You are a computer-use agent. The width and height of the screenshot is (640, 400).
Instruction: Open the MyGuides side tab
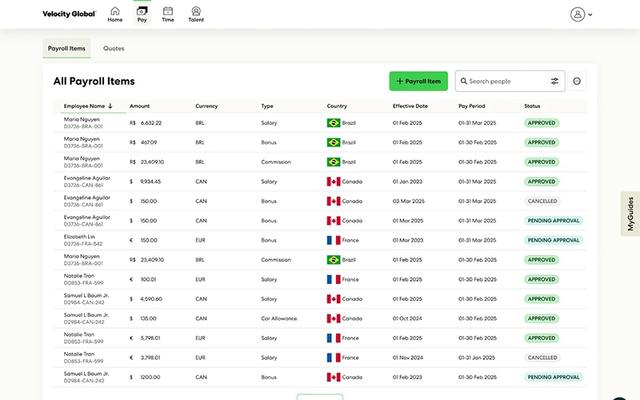click(x=630, y=214)
